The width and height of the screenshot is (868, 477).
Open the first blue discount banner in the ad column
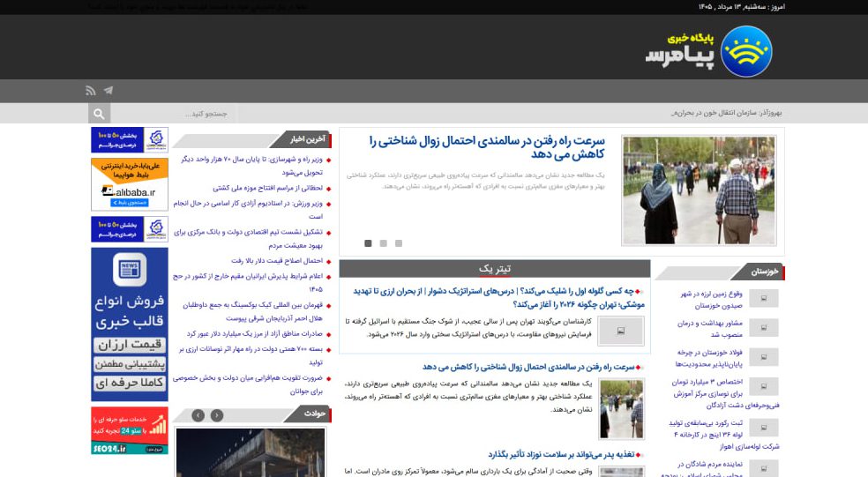coord(130,140)
